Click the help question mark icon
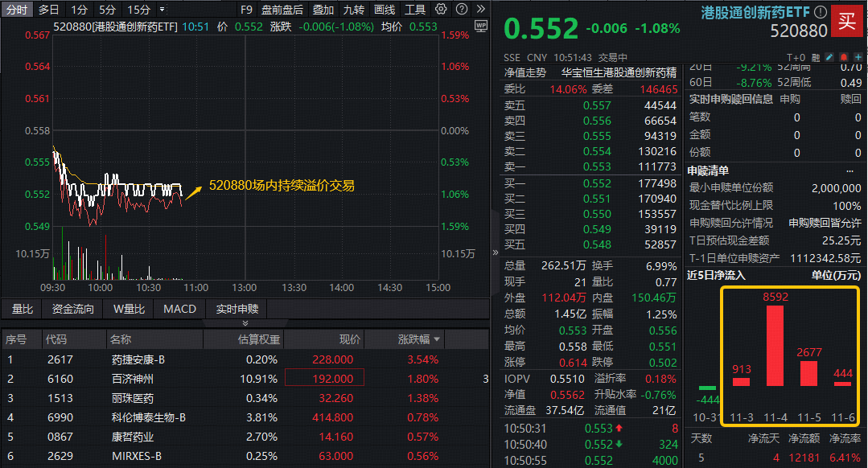Screen dimensions: 868x468 (x=461, y=10)
